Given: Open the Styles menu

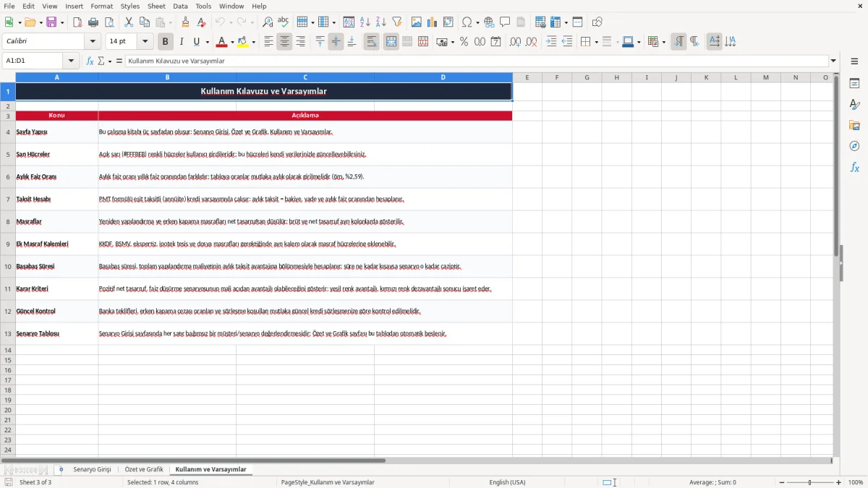Looking at the screenshot, I should pos(130,6).
